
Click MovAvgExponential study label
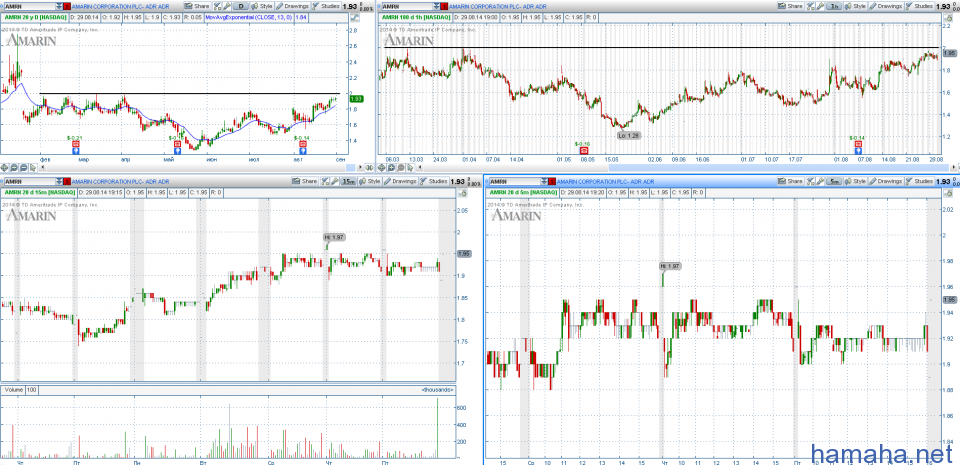tap(249, 17)
